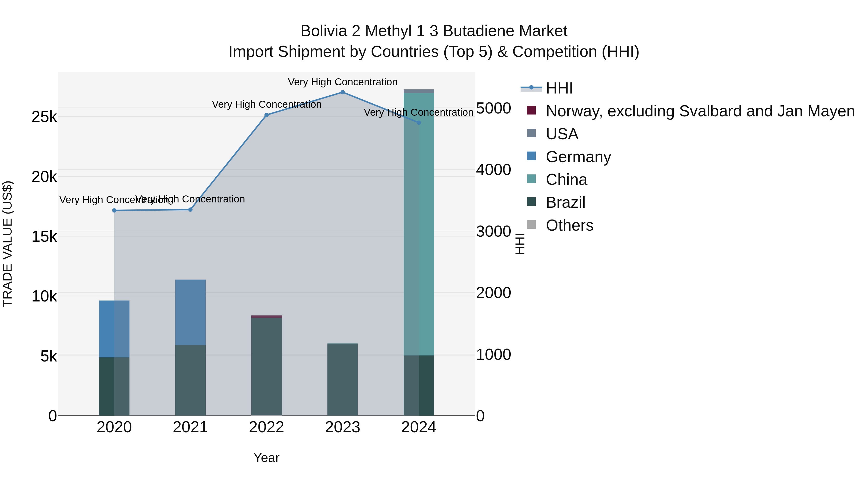The image size is (868, 488).
Task: Select the Germany bar segment for 2021
Action: (190, 312)
